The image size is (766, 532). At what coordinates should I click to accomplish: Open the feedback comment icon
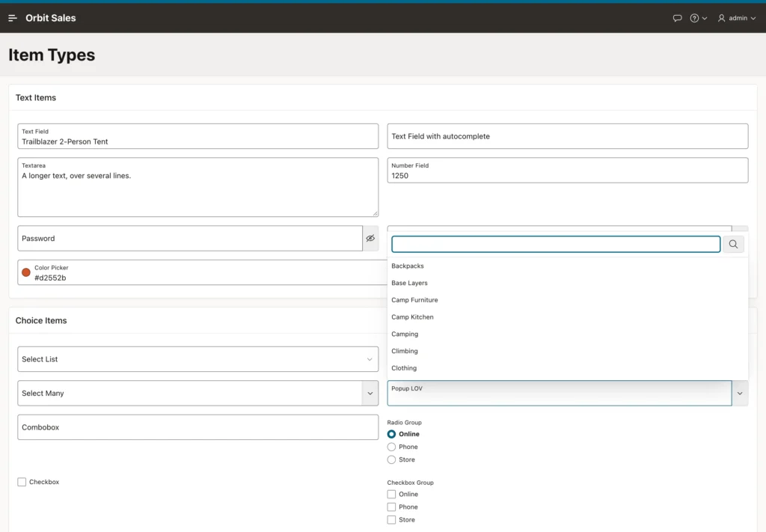pyautogui.click(x=677, y=18)
